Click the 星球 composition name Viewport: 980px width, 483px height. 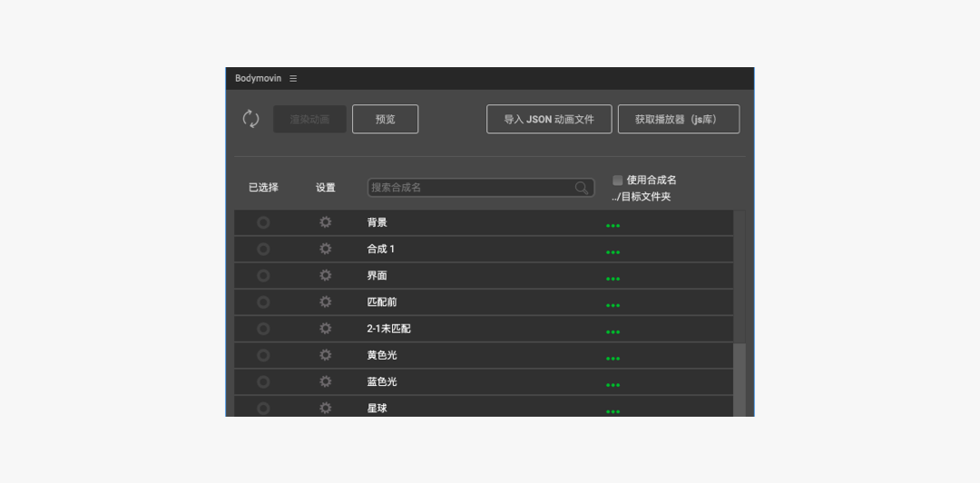click(x=377, y=408)
